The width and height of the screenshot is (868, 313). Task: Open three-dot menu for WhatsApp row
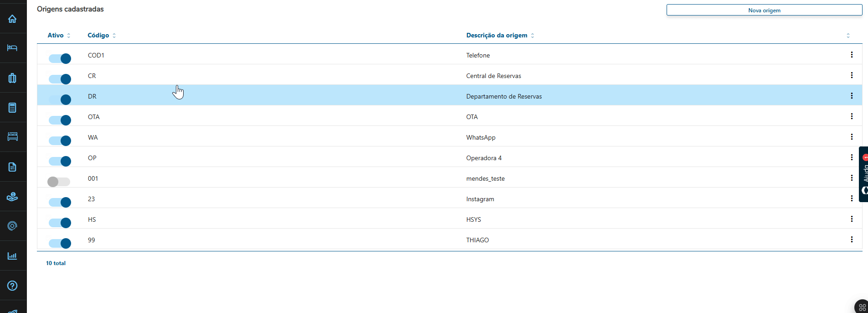coord(852,137)
